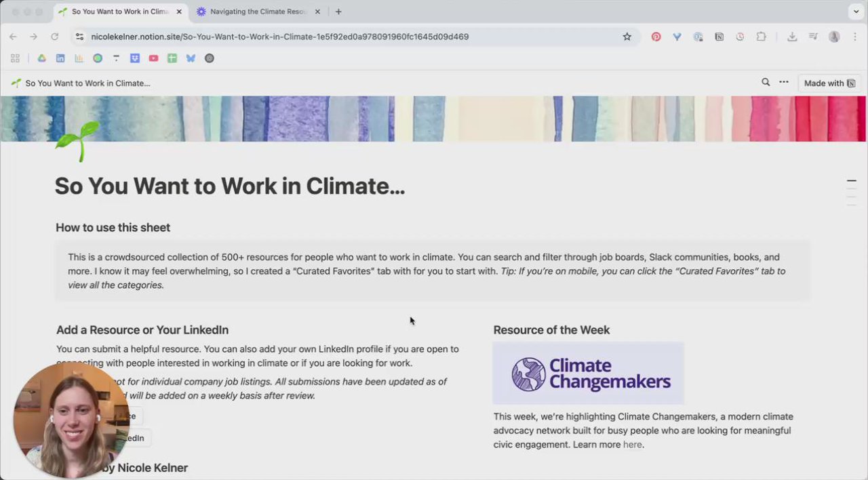Select the So You Want to Work tab
868x480 pixels.
coord(120,12)
